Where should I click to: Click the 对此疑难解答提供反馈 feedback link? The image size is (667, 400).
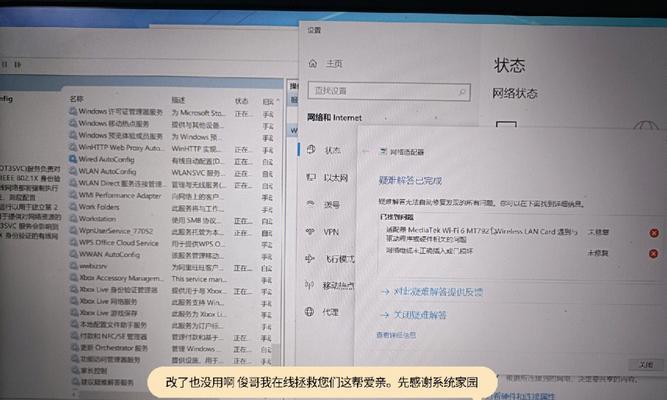click(438, 291)
